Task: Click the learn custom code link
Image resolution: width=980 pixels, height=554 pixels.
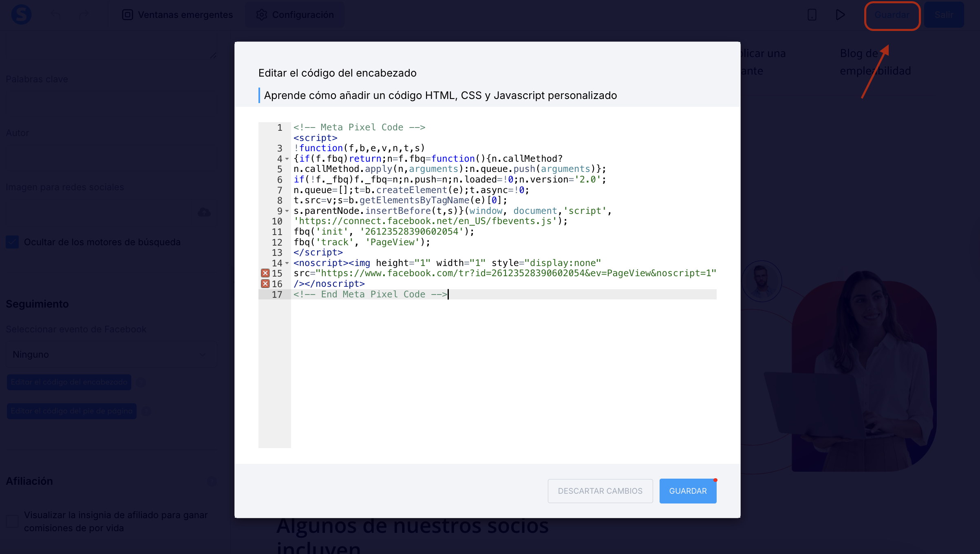Action: click(440, 95)
